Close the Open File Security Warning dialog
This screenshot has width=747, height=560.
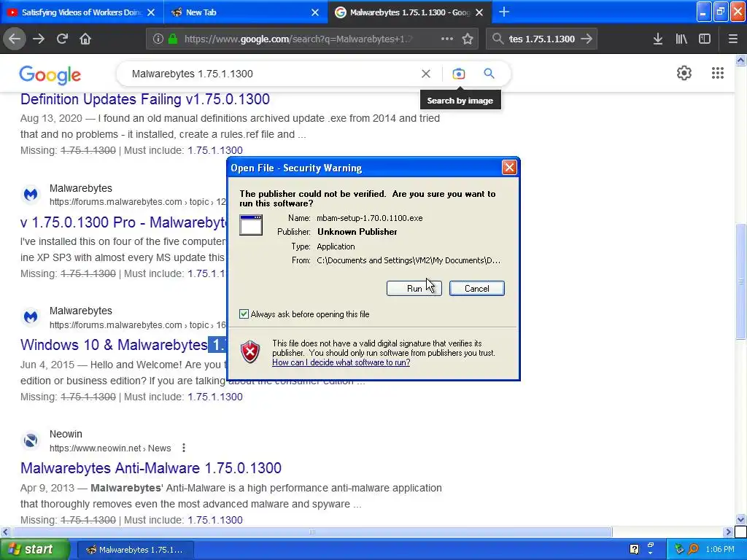pos(509,167)
